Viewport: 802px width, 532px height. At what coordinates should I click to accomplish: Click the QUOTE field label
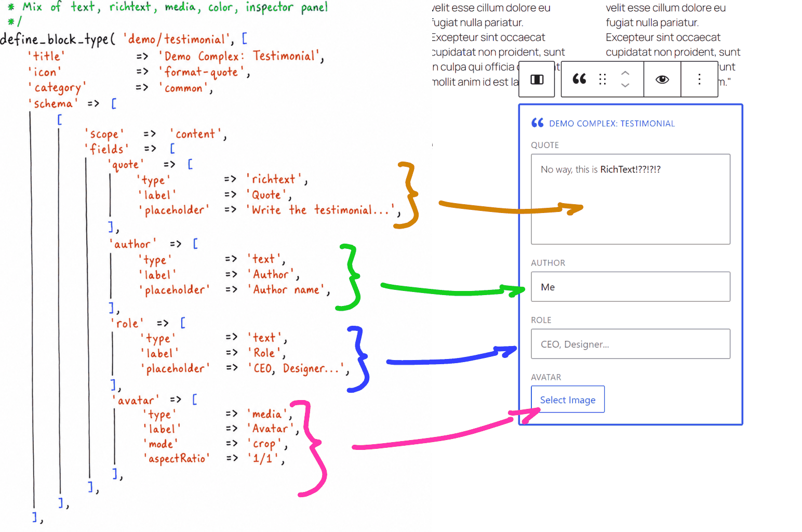545,145
